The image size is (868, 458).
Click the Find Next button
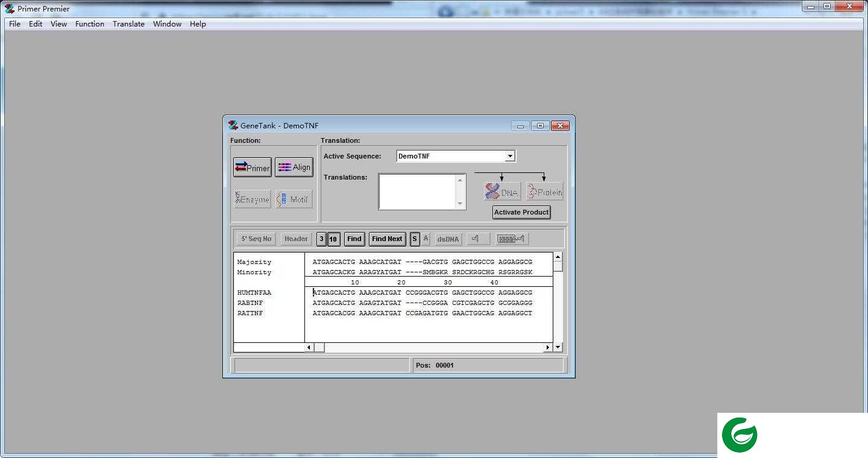387,239
